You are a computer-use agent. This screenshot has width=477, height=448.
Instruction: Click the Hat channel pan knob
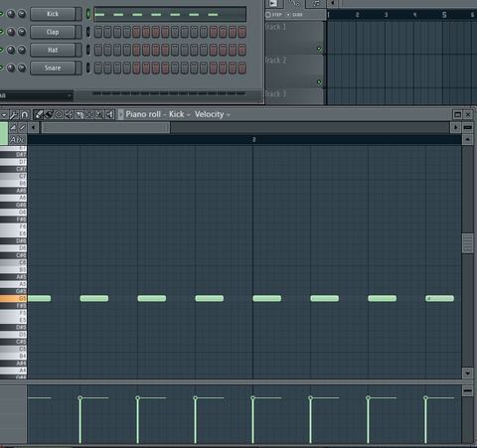[11, 50]
